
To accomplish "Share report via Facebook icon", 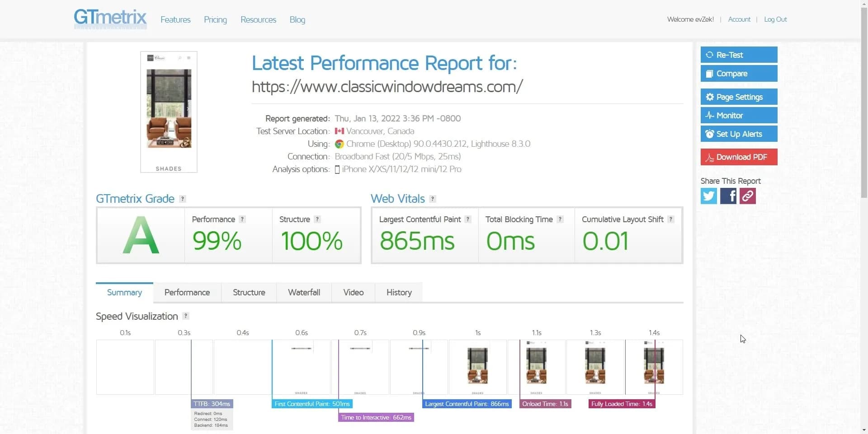I will coord(728,196).
